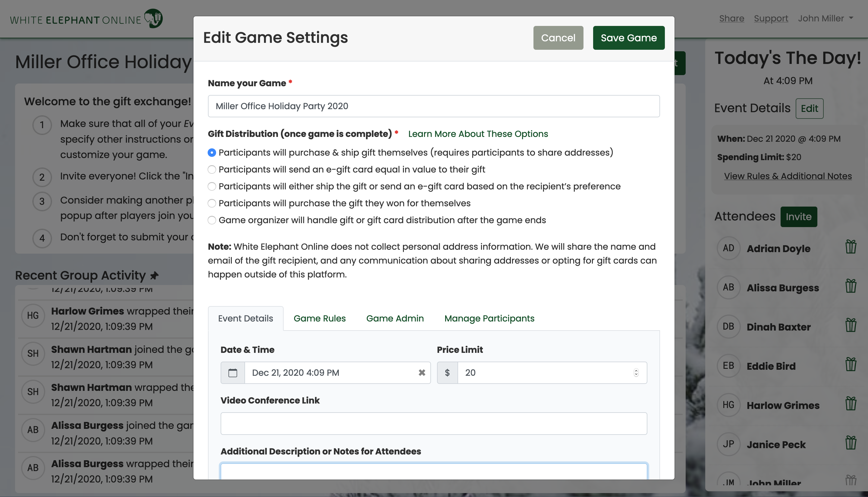The height and width of the screenshot is (497, 868).
Task: Cancel editing game settings
Action: [x=558, y=38]
